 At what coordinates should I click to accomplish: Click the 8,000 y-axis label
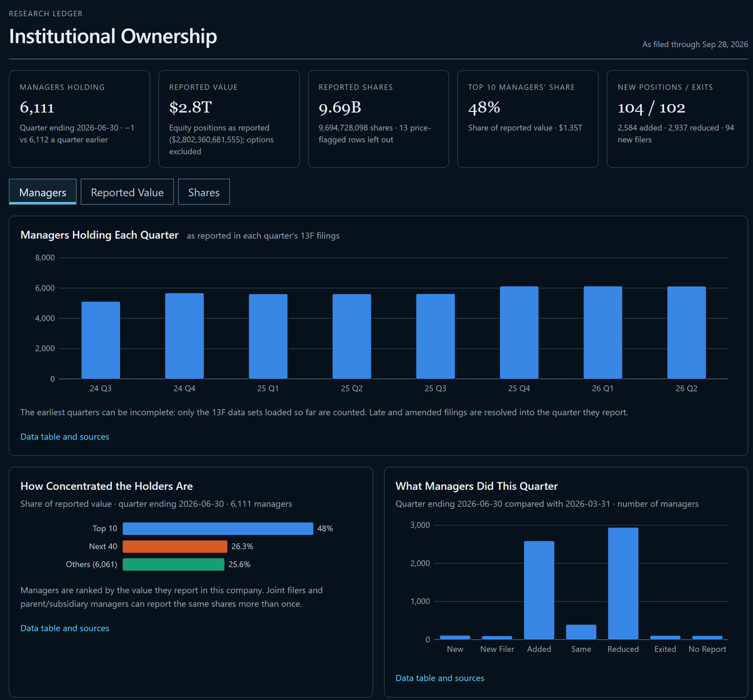[44, 258]
